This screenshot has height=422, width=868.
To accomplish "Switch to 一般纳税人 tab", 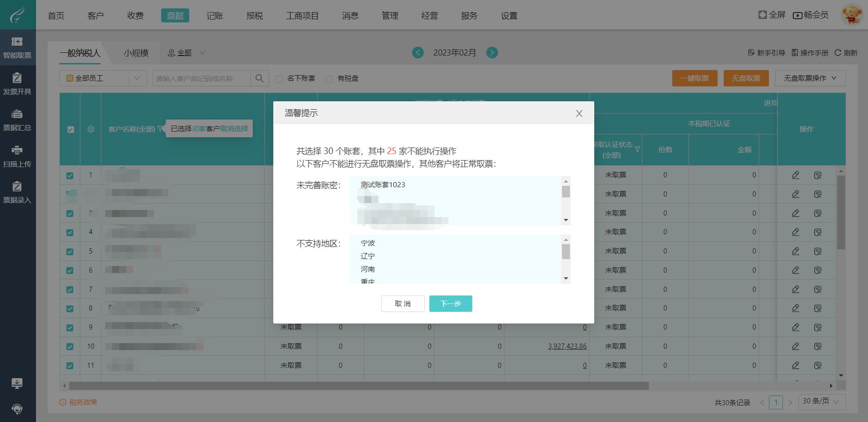I will click(x=79, y=53).
